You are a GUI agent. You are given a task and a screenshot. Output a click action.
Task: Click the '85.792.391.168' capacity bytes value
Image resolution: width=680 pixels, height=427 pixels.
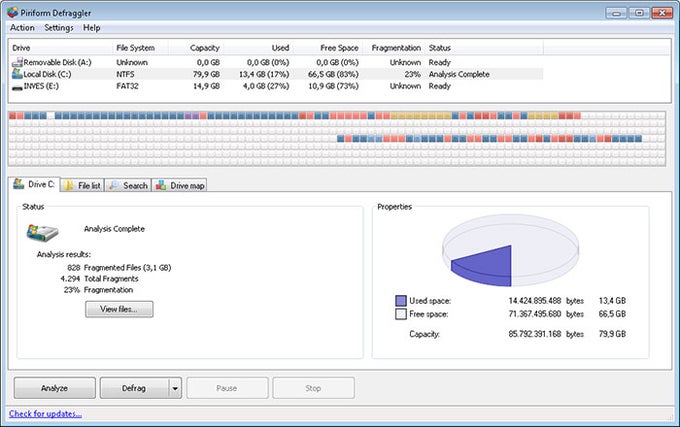pos(535,334)
